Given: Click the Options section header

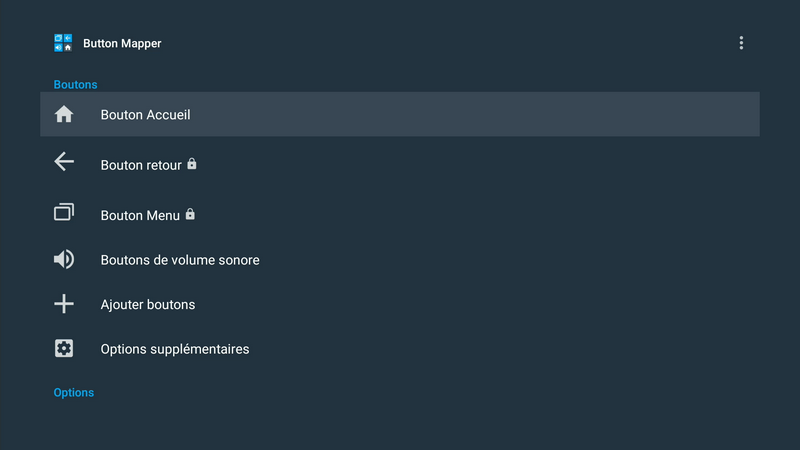Looking at the screenshot, I should pyautogui.click(x=73, y=393).
